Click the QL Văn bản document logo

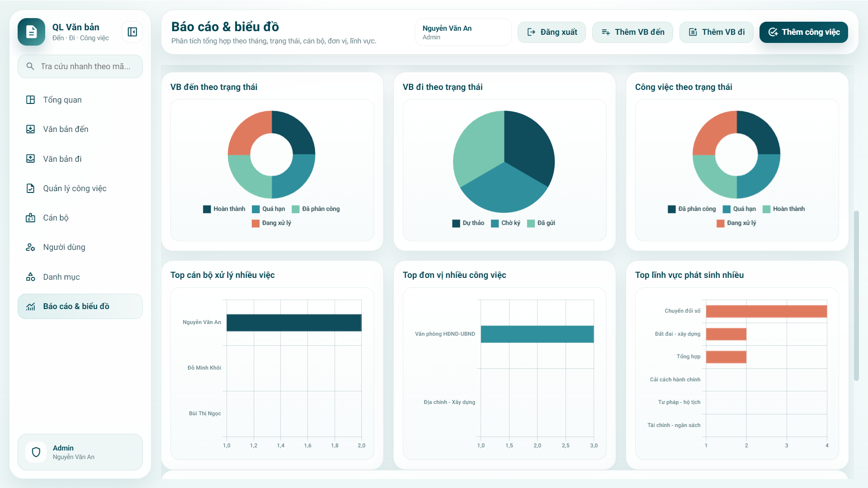pyautogui.click(x=31, y=32)
